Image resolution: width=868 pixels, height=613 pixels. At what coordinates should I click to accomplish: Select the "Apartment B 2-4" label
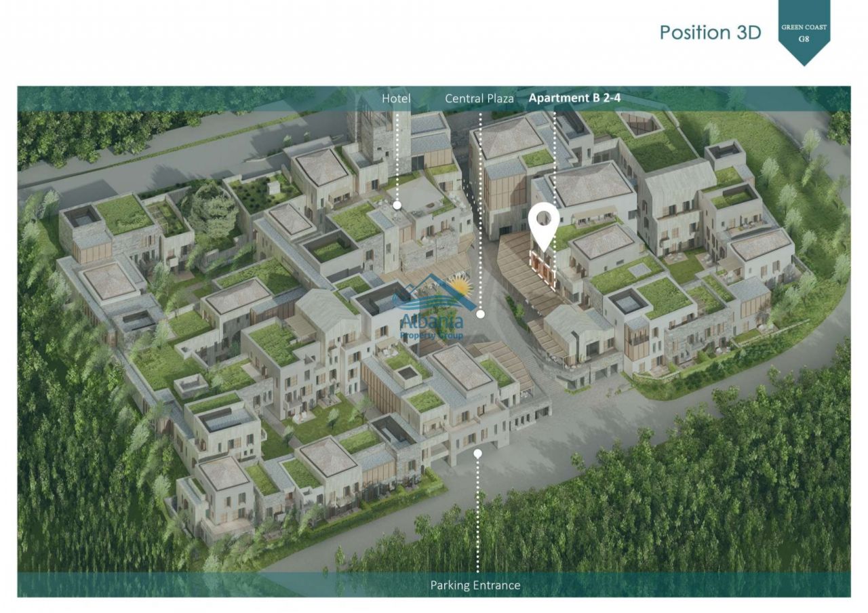574,98
